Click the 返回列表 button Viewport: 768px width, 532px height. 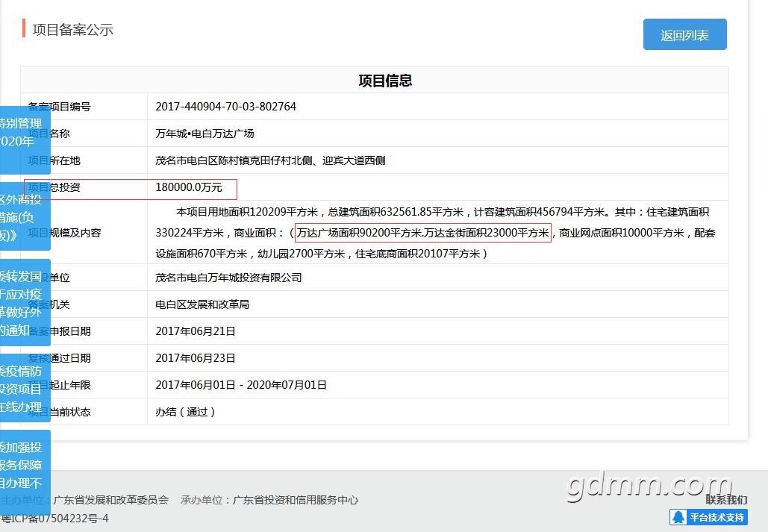click(684, 34)
